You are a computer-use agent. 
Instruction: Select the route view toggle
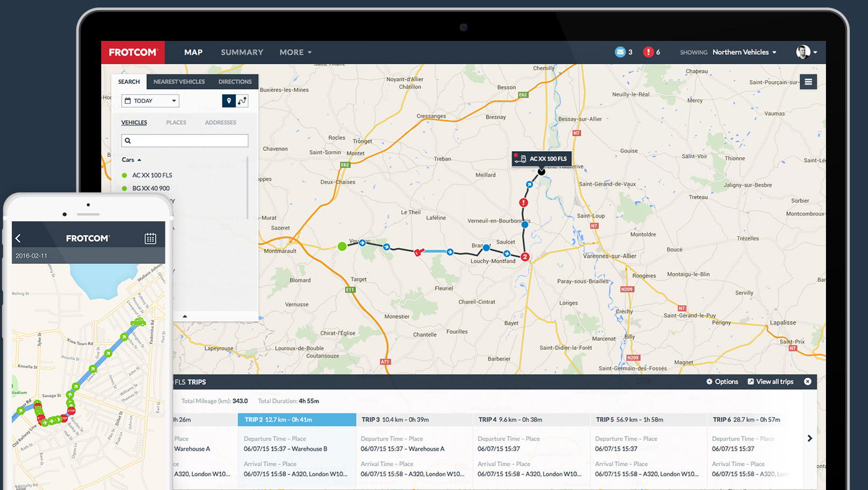point(242,101)
